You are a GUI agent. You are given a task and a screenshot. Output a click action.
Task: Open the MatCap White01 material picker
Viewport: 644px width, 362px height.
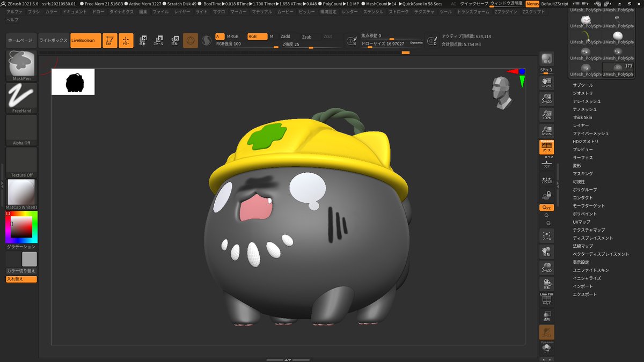[x=21, y=195]
